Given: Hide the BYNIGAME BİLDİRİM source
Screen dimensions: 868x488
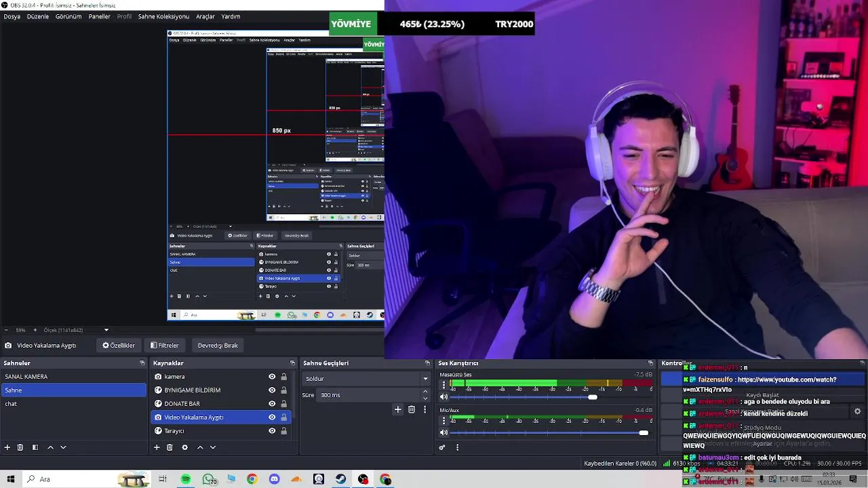Looking at the screenshot, I should pyautogui.click(x=272, y=390).
